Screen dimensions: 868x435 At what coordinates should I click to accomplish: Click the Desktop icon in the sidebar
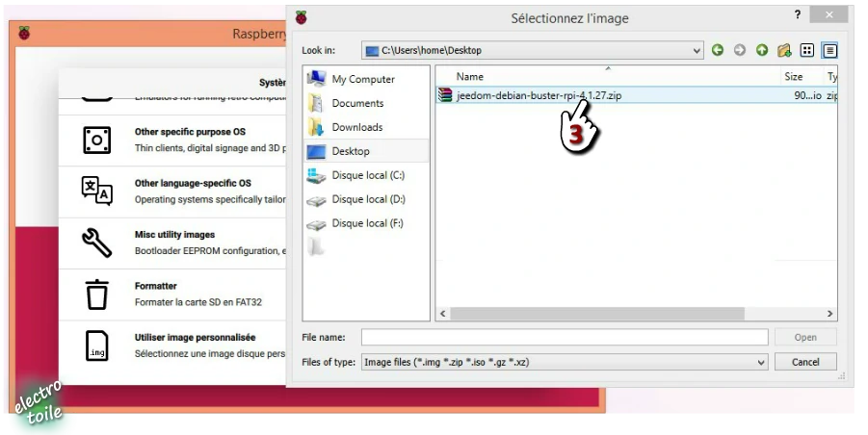click(316, 151)
